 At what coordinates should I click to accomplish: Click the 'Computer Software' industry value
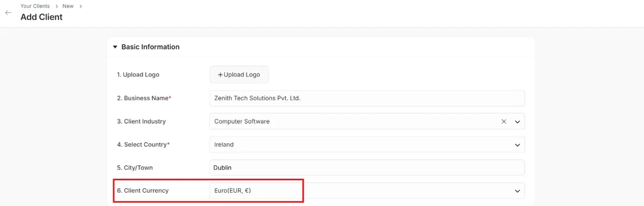pos(242,122)
